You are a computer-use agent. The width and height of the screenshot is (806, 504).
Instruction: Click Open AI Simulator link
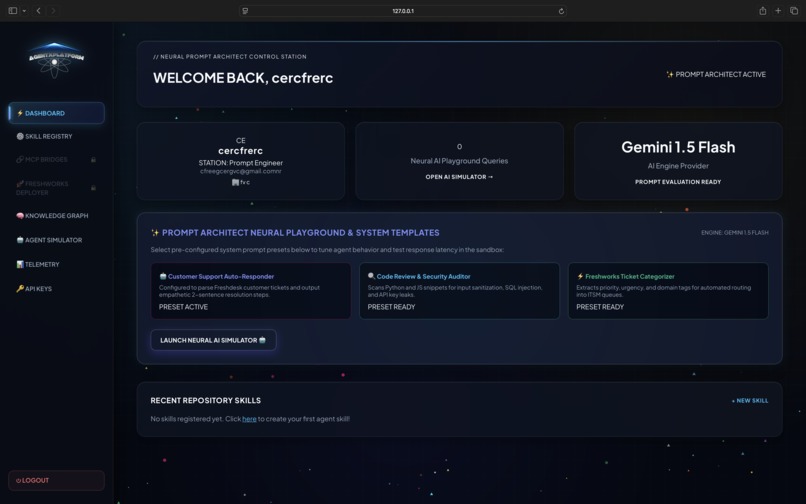coord(459,177)
